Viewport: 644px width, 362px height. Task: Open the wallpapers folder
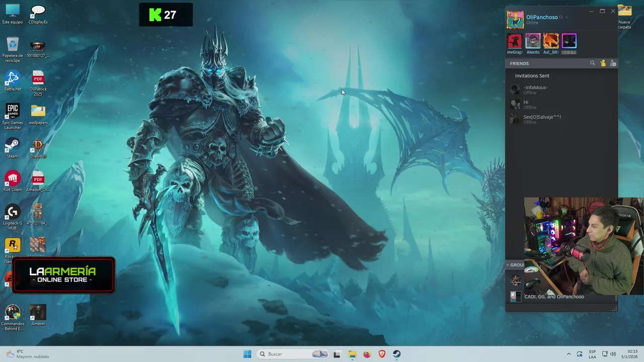point(38,115)
